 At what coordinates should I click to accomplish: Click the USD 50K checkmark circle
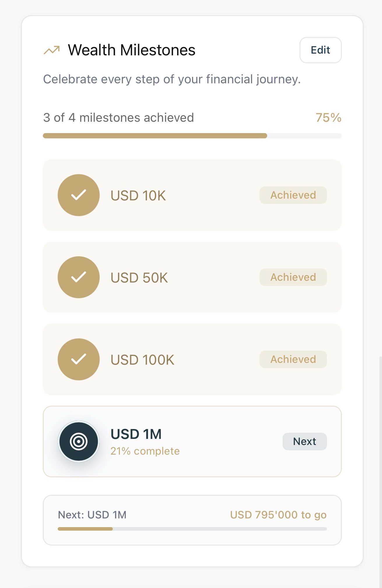79,277
